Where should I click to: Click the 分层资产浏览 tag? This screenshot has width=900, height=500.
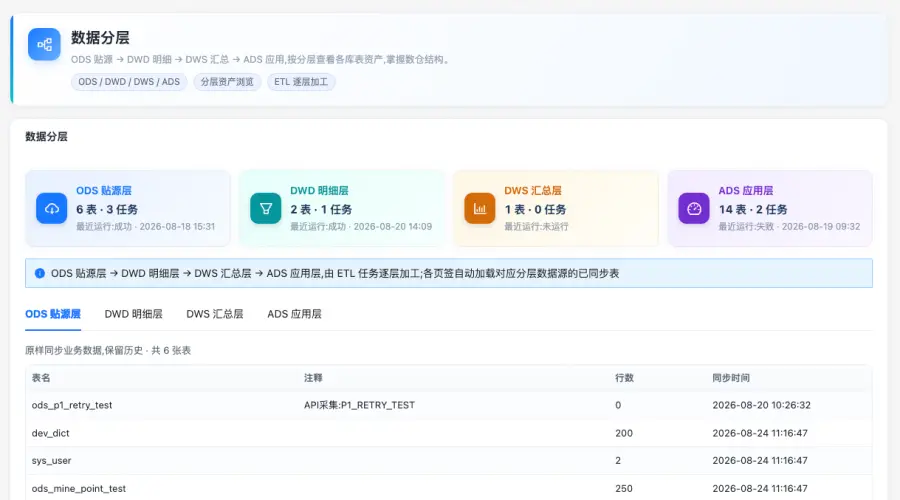coord(227,82)
